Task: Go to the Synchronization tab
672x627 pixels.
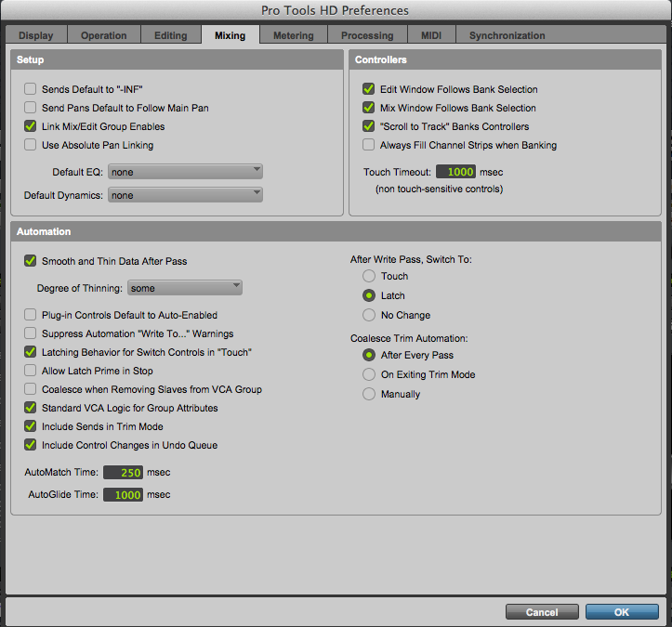Action: pyautogui.click(x=507, y=35)
